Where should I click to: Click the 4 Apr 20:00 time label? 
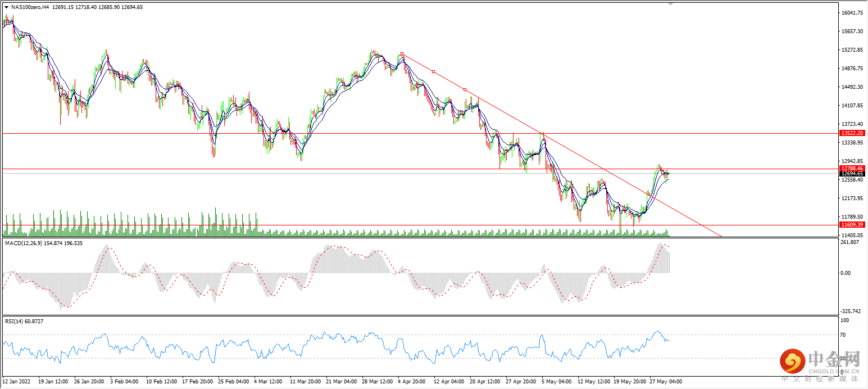412,381
